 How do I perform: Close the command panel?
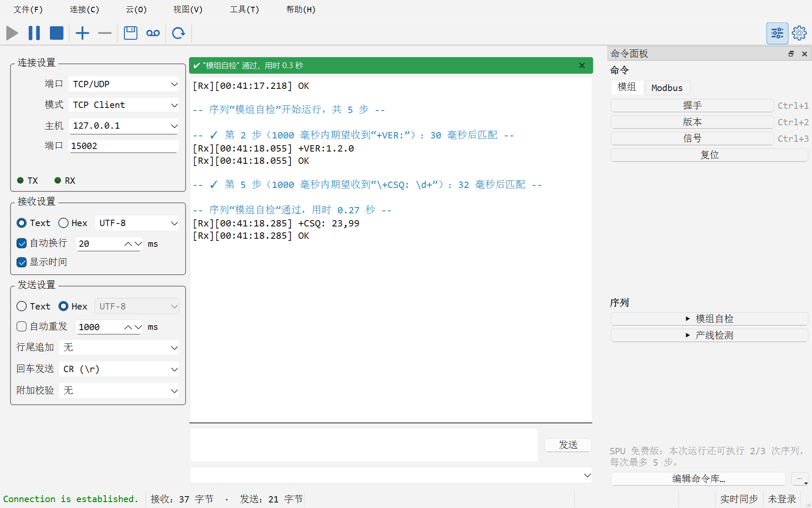[804, 54]
